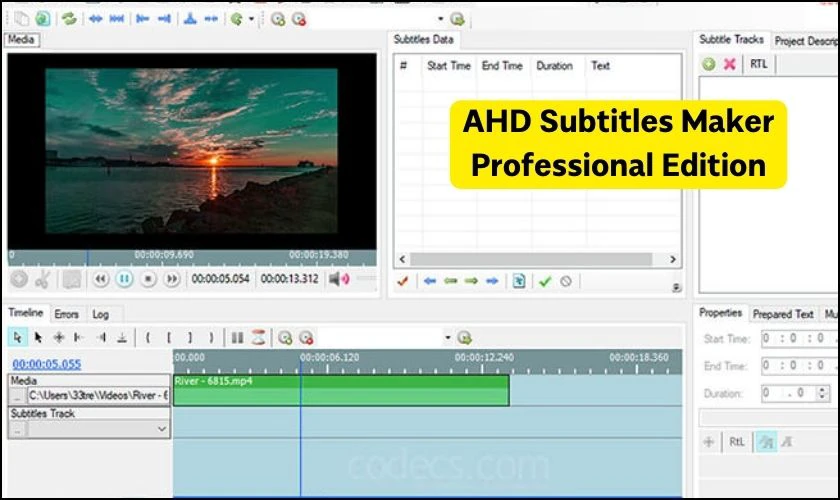Viewport: 840px width, 500px height.
Task: Open the green arrow dropdown in top toolbar
Action: pyautogui.click(x=251, y=19)
